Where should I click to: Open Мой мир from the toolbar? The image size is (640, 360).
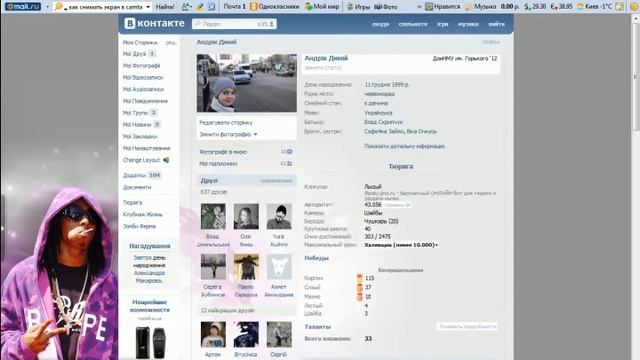[x=322, y=7]
